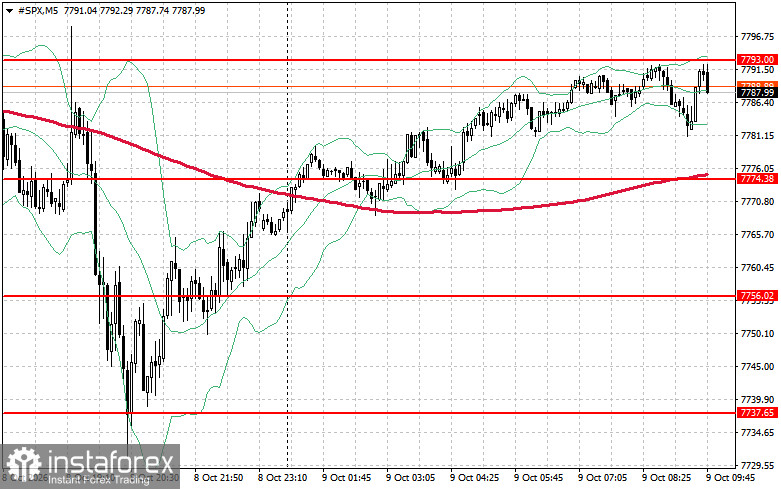Click the 7786.40 price axis label
781x489 pixels.
tap(757, 103)
